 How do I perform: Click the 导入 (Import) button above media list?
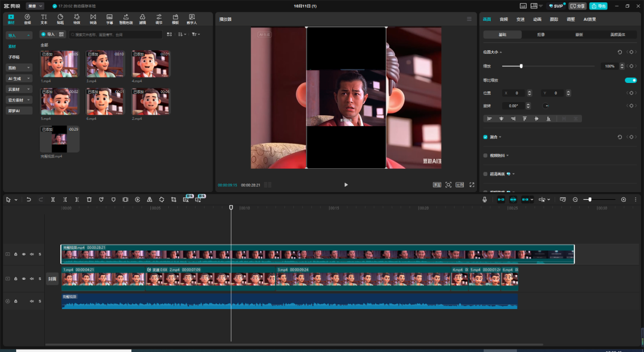48,35
